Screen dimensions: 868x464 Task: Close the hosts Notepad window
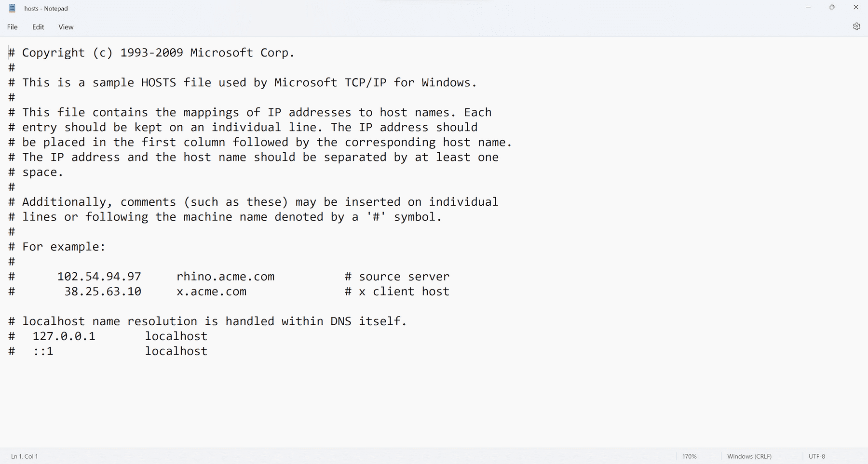(x=856, y=7)
